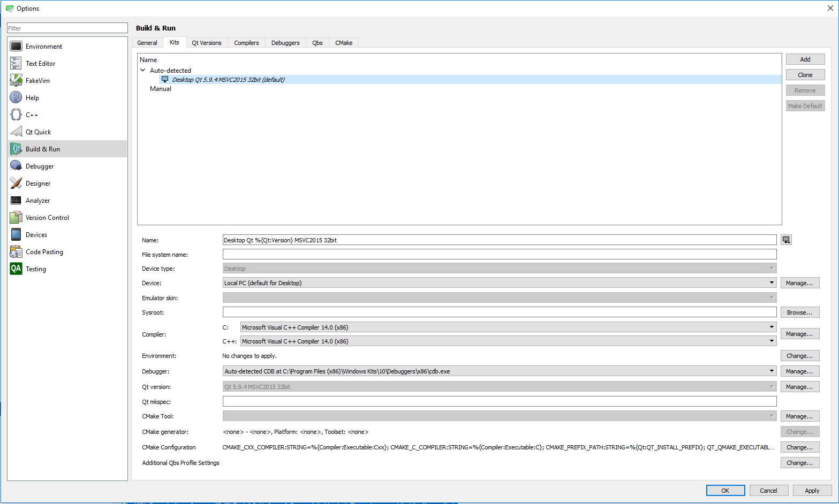Switch to the Compilers tab
The image size is (839, 504).
246,43
